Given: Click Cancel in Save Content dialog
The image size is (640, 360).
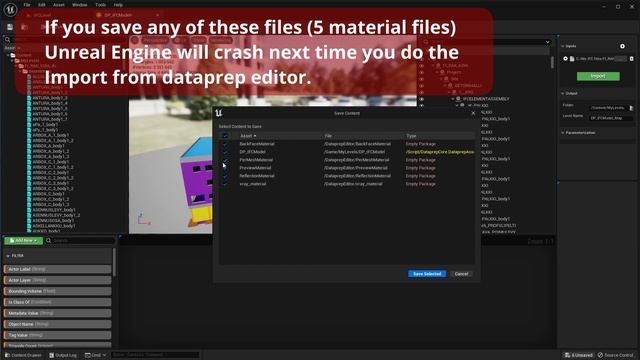Looking at the screenshot, I should point(461,274).
